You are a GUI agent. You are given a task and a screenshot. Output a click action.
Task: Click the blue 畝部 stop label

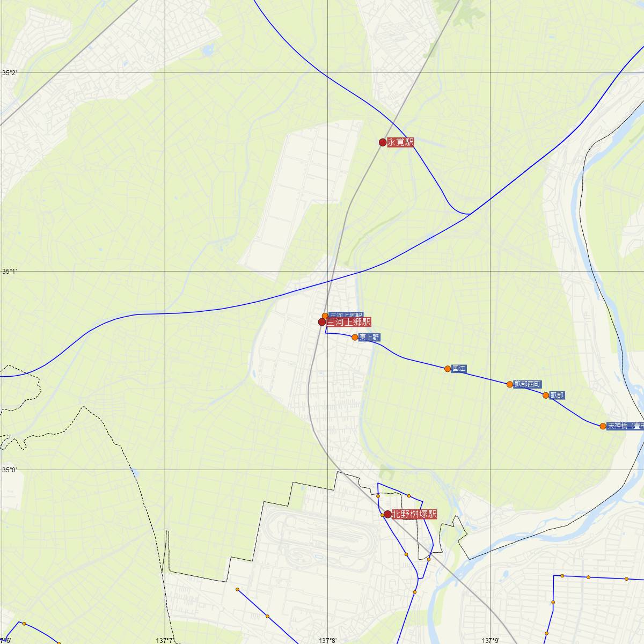[557, 396]
